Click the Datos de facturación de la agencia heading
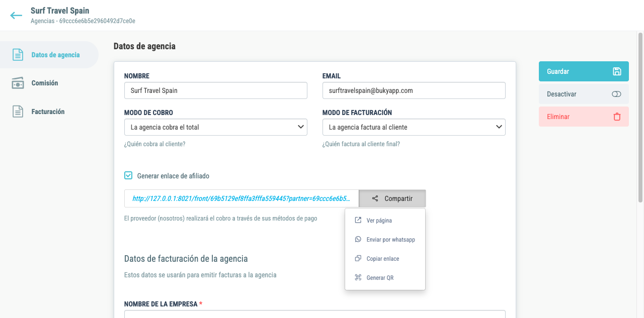Viewport: 644px width, 318px height. pos(186,259)
